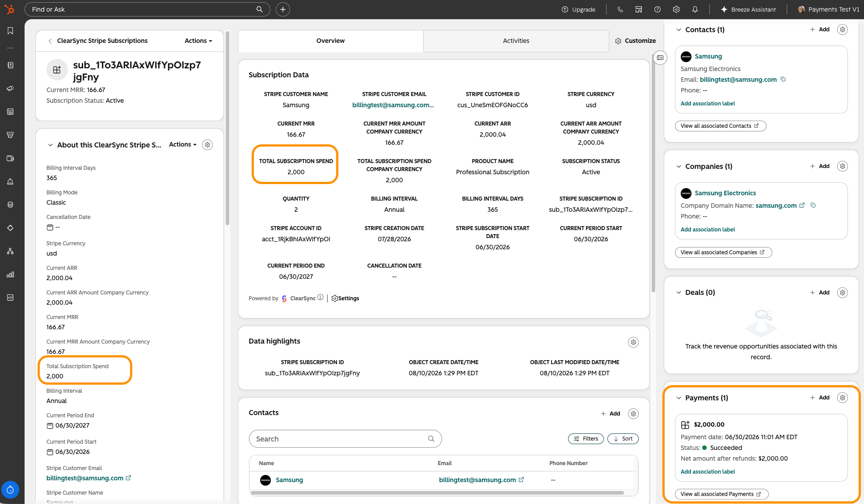This screenshot has height=504, width=864.
Task: Open the database Data Management icon in sidebar
Action: click(x=10, y=205)
